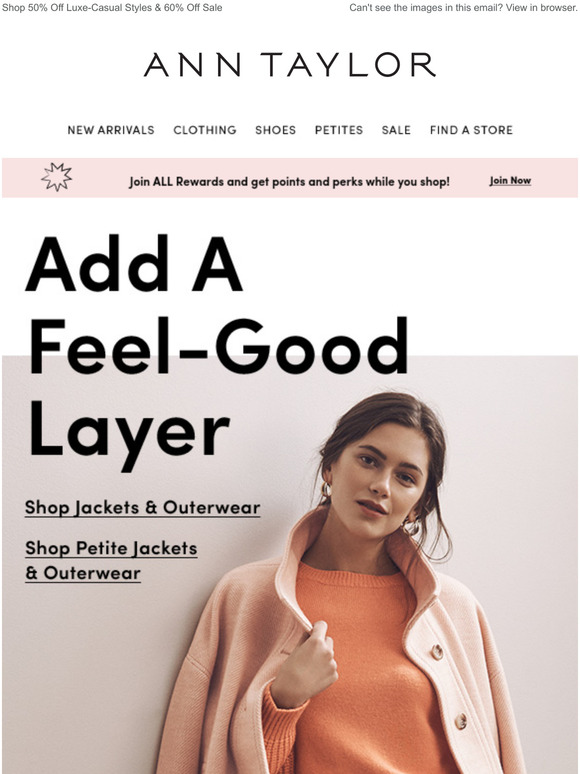This screenshot has height=774, width=580.
Task: Click the 50% Off Luxe-Casual preheader text
Action: pyautogui.click(x=112, y=7)
